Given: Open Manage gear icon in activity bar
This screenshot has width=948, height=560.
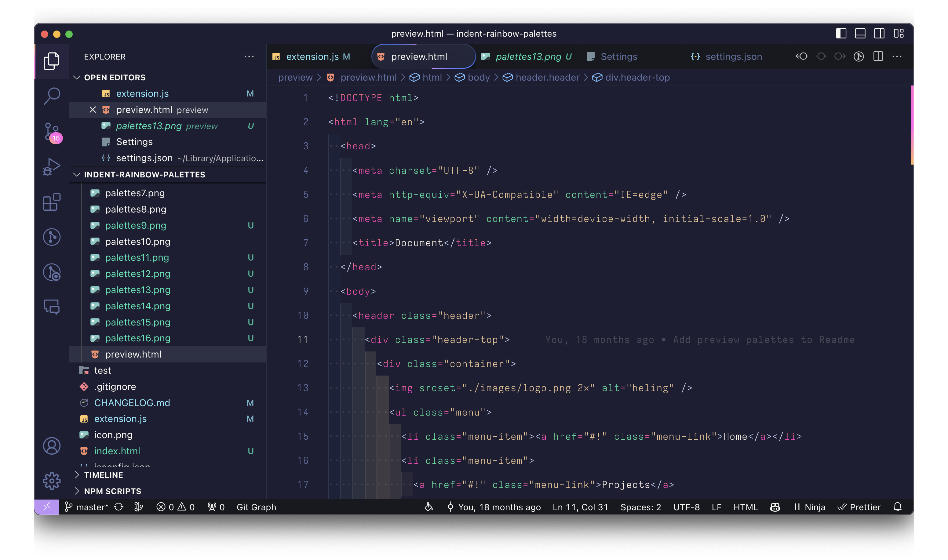Looking at the screenshot, I should pos(52,481).
